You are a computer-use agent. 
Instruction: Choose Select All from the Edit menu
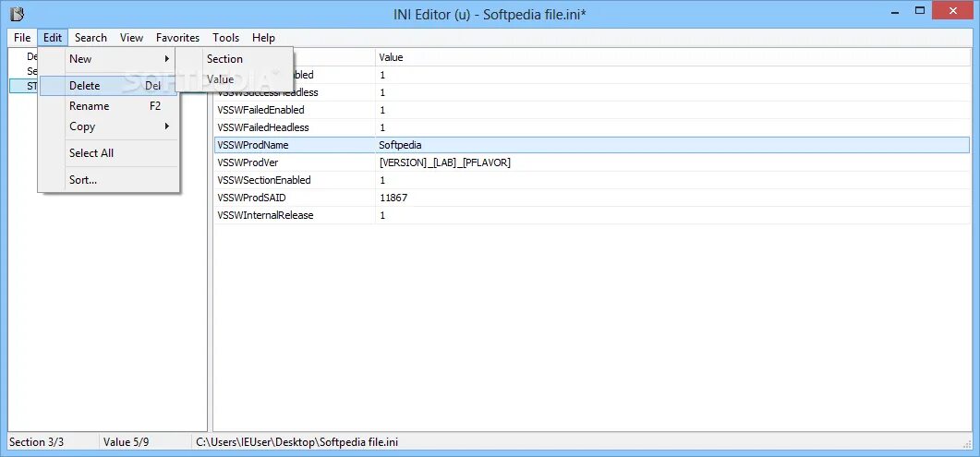coord(109,153)
